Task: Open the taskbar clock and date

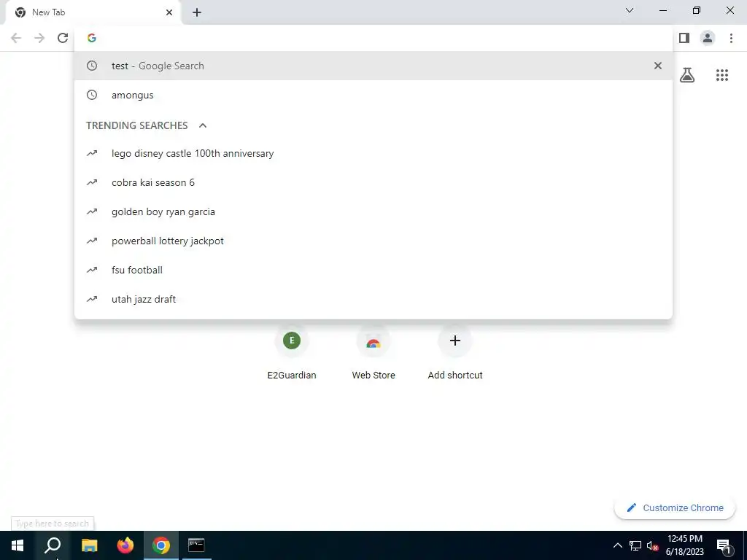Action: click(x=684, y=545)
